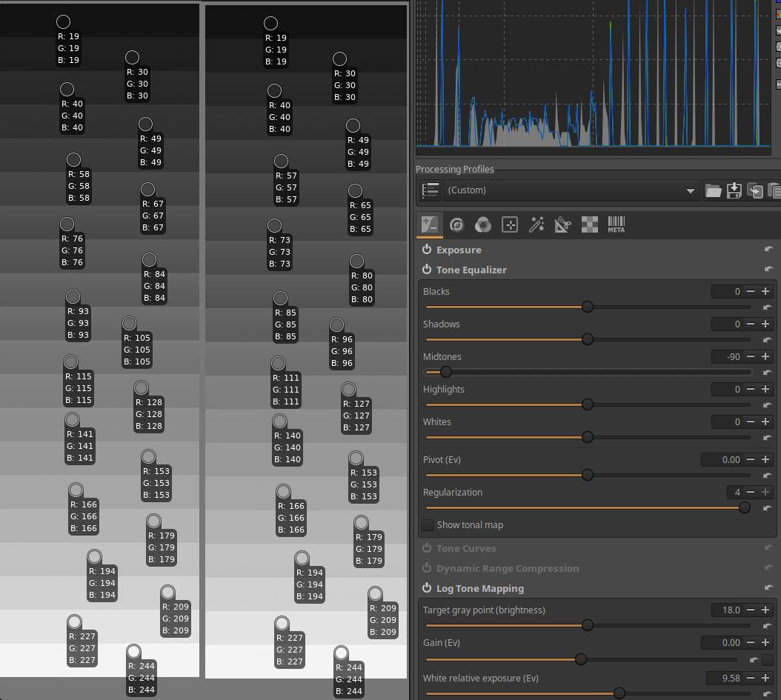
Task: Copy the current profile to clipboard
Action: point(755,190)
